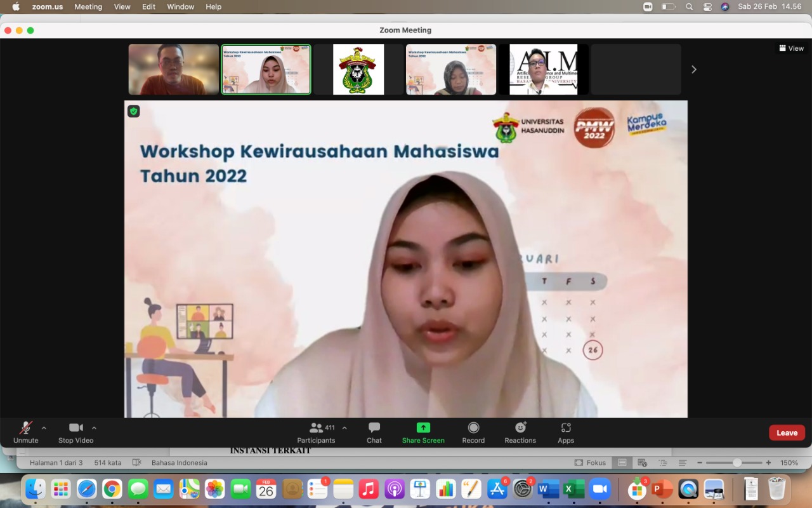The width and height of the screenshot is (812, 508).
Task: Open FaceTime from the Dock
Action: tap(240, 489)
